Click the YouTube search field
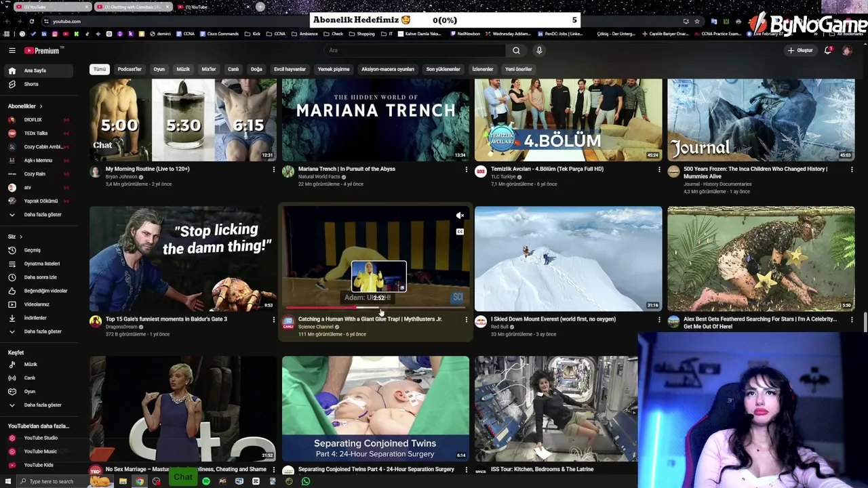 coord(415,50)
